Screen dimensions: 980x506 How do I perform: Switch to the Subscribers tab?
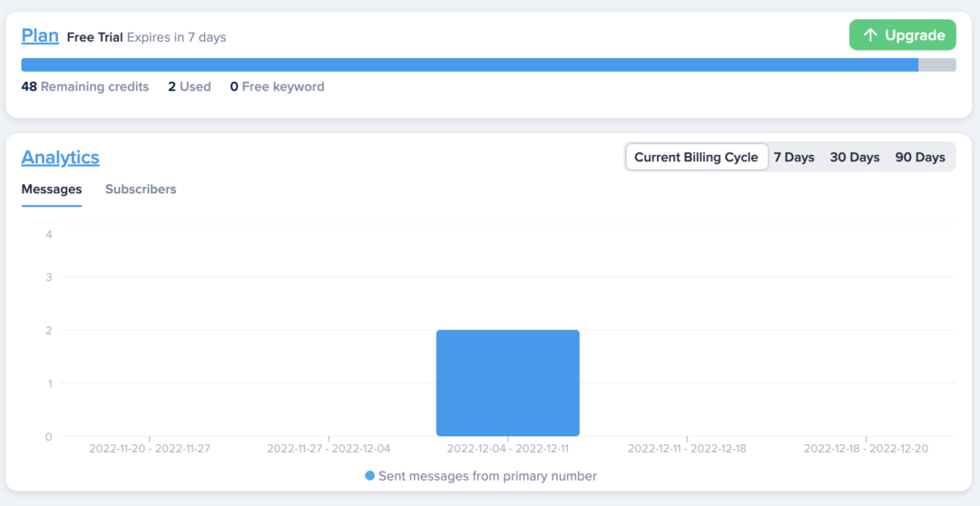[141, 190]
